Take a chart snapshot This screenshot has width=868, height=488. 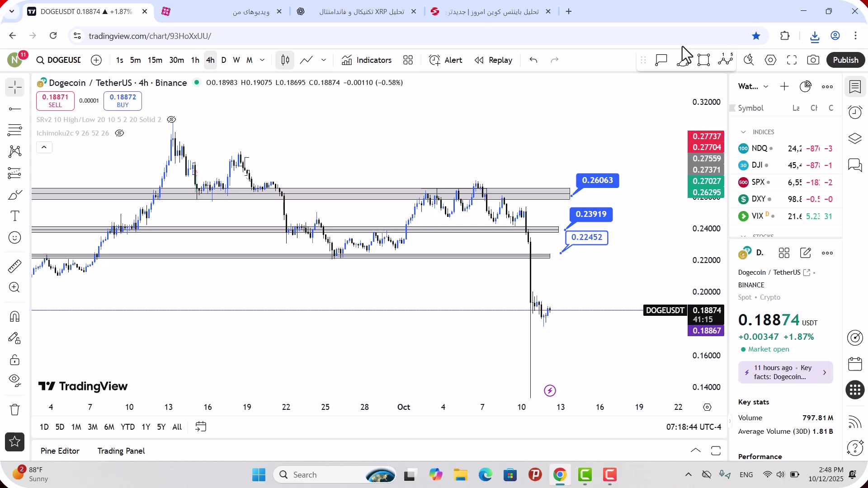[813, 60]
